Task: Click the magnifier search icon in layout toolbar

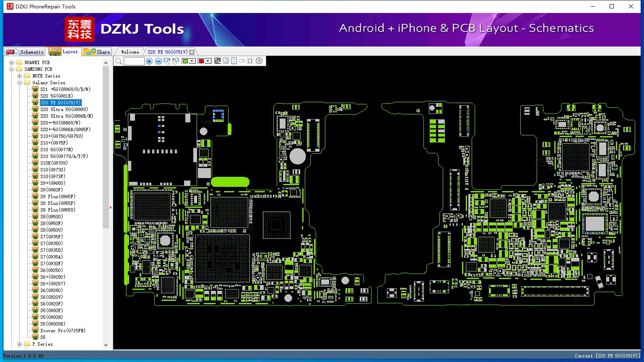Action: pyautogui.click(x=119, y=61)
